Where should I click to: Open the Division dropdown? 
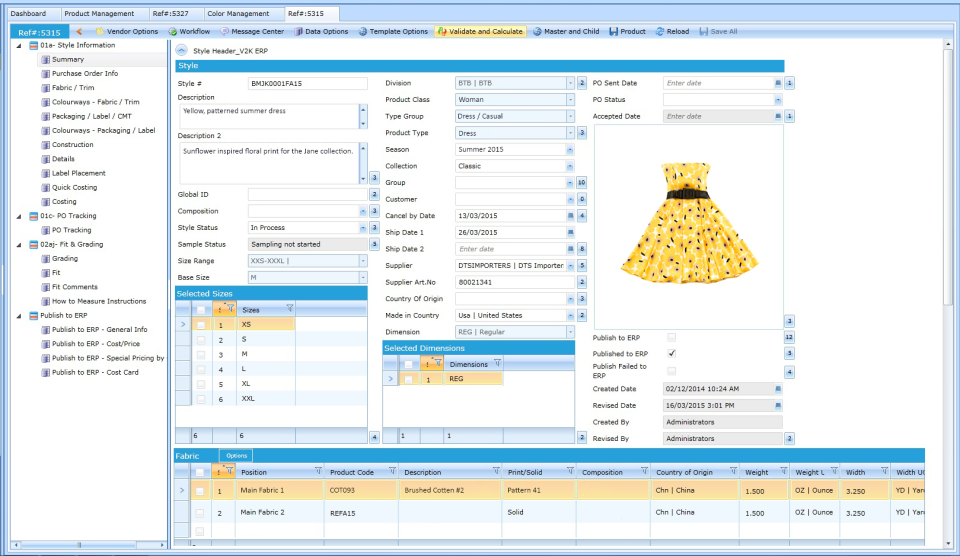click(x=570, y=83)
